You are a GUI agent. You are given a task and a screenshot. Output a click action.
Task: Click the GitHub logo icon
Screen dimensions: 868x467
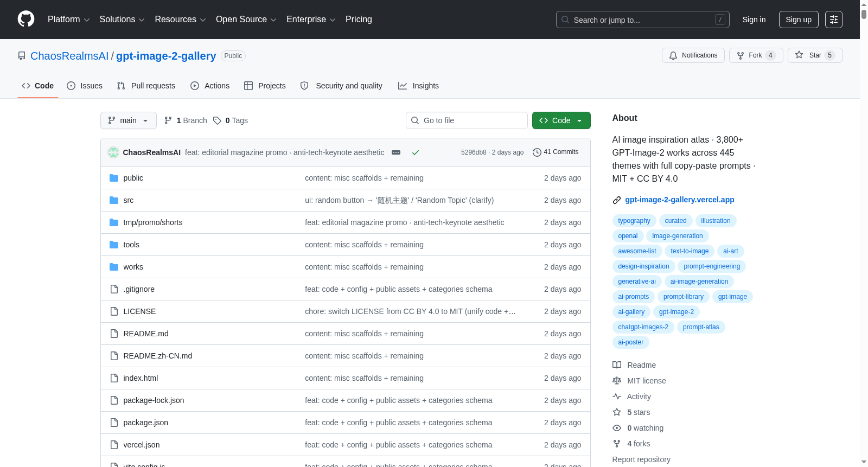(26, 19)
